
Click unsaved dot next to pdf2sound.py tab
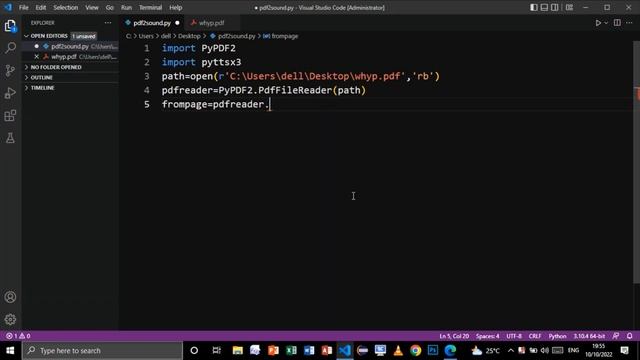(x=177, y=23)
